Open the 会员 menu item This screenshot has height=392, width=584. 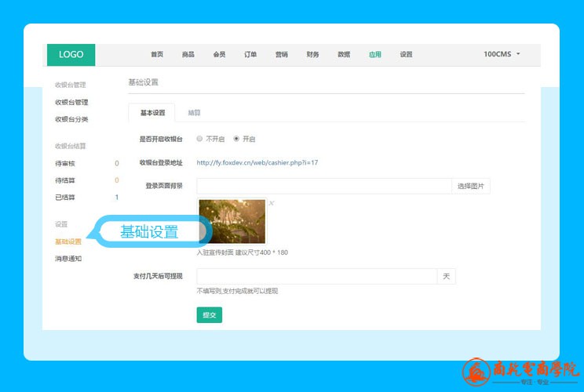[219, 54]
